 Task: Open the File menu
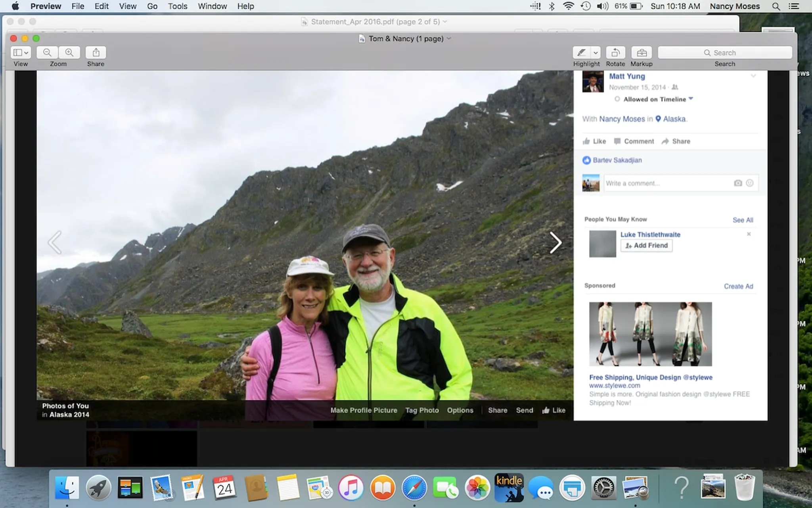point(78,6)
